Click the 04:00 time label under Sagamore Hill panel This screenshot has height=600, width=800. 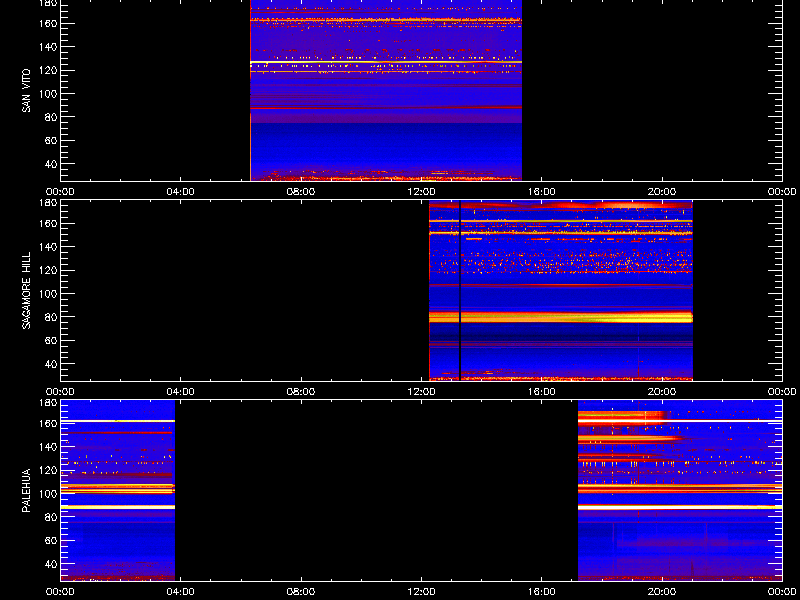click(181, 392)
